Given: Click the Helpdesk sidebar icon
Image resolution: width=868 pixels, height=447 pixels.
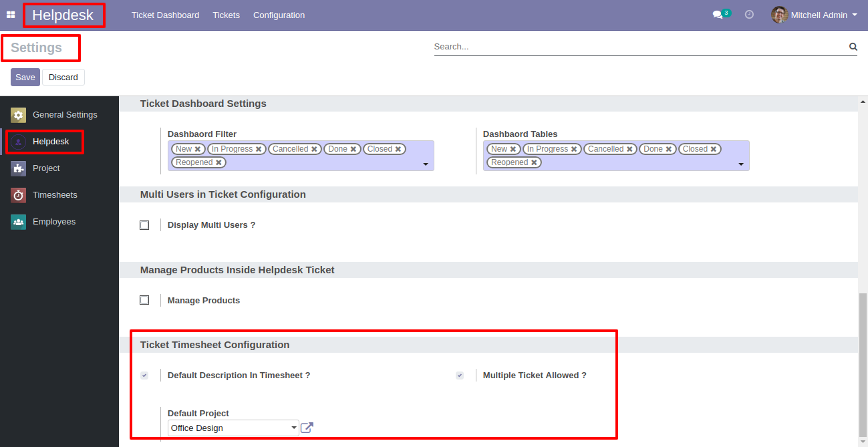Looking at the screenshot, I should (x=19, y=142).
